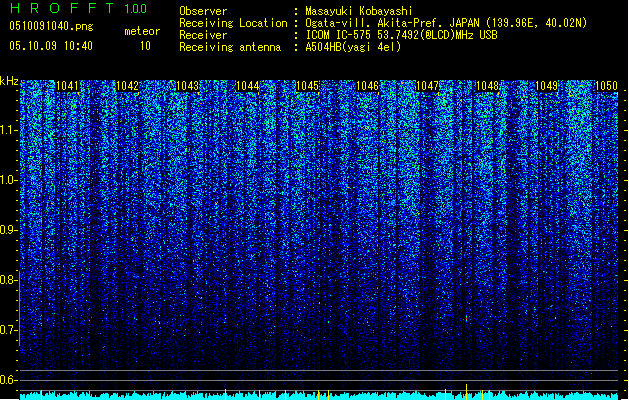Select the ICOM IC-575 receiver text
Image resolution: width=629 pixels, height=400 pixels.
402,35
